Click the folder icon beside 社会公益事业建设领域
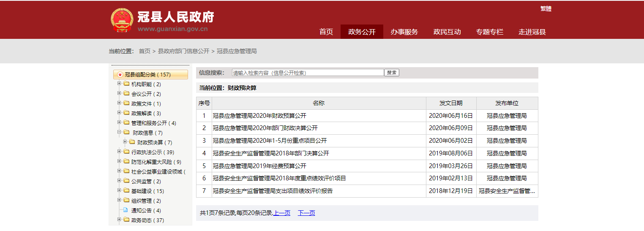The width and height of the screenshot is (644, 231). click(x=126, y=171)
